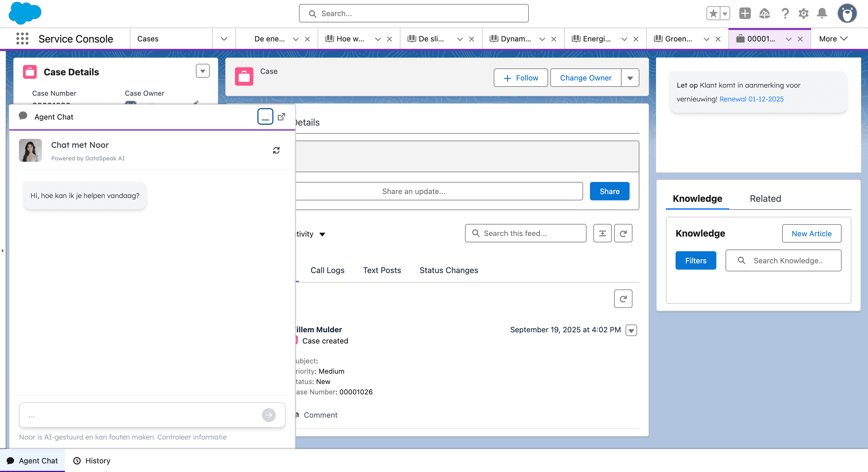Open the feed post actions dropdown

pos(631,330)
